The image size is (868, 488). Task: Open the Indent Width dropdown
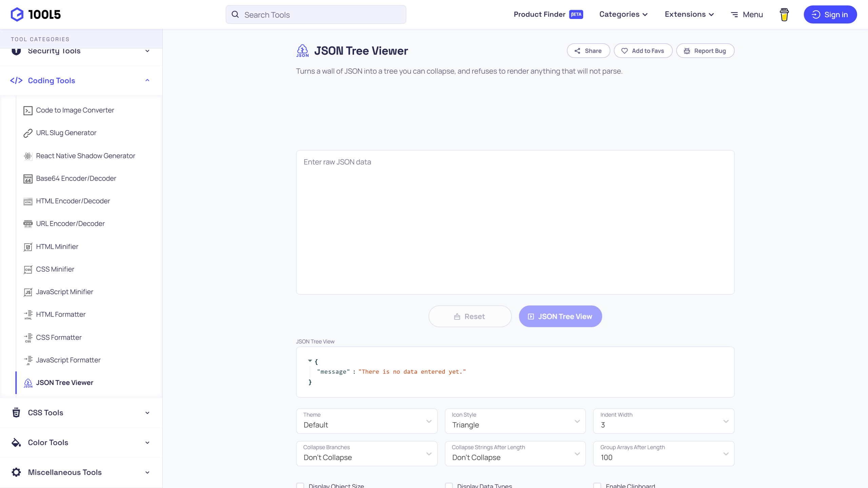(664, 421)
